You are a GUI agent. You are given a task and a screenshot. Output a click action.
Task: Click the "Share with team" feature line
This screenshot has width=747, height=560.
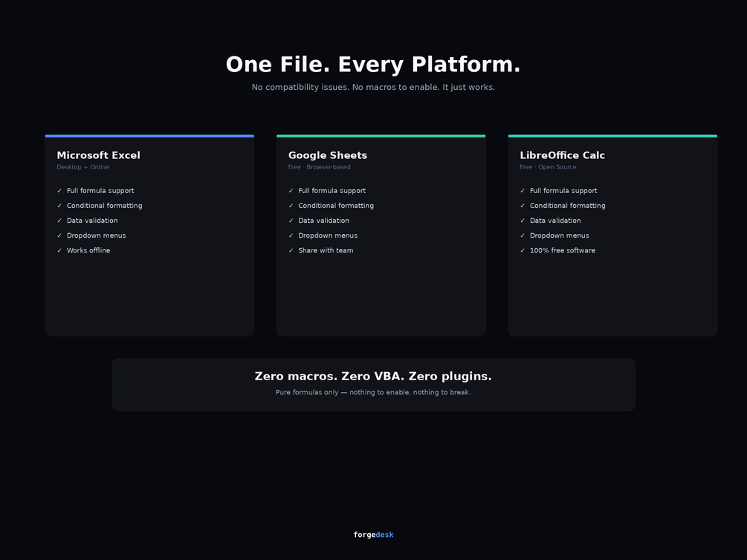pos(326,250)
